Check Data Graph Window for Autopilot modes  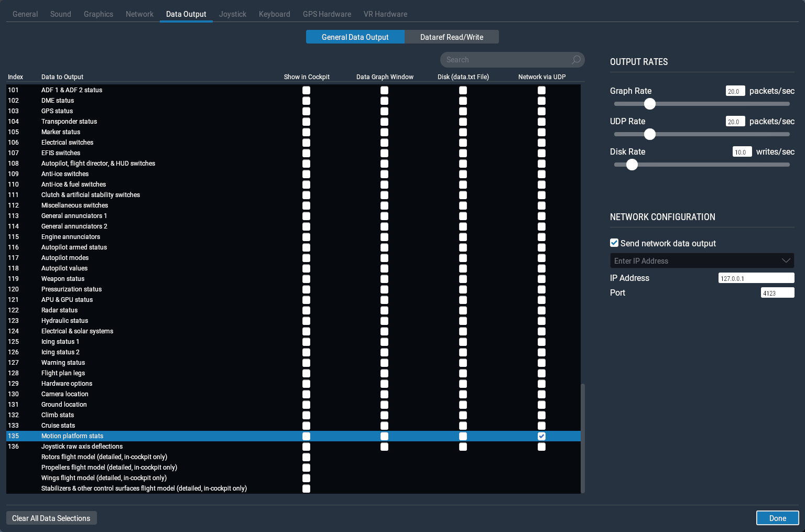pos(384,258)
